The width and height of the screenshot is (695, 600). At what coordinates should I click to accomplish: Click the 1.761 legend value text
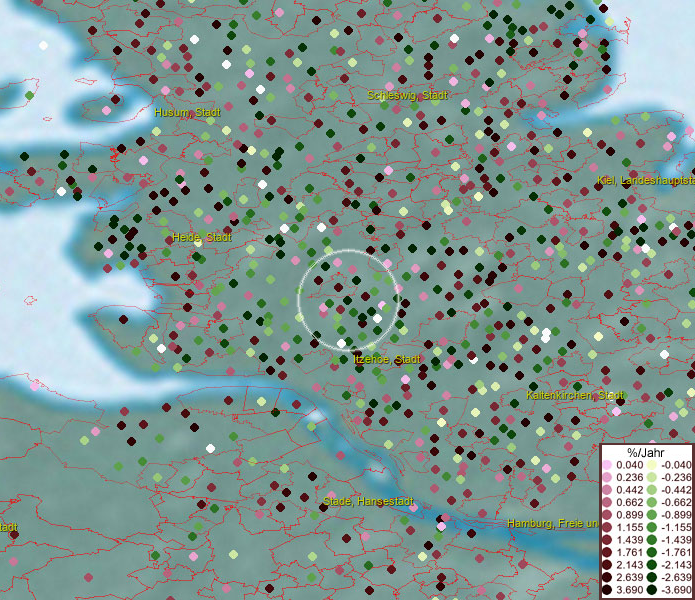pos(630,552)
